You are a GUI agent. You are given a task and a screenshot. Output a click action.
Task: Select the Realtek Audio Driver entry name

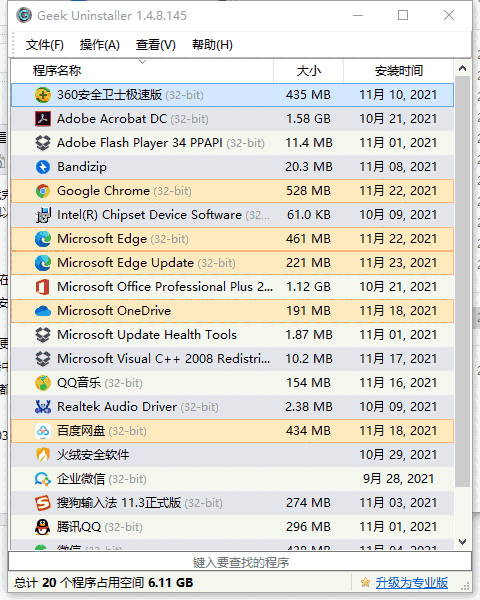click(138, 407)
